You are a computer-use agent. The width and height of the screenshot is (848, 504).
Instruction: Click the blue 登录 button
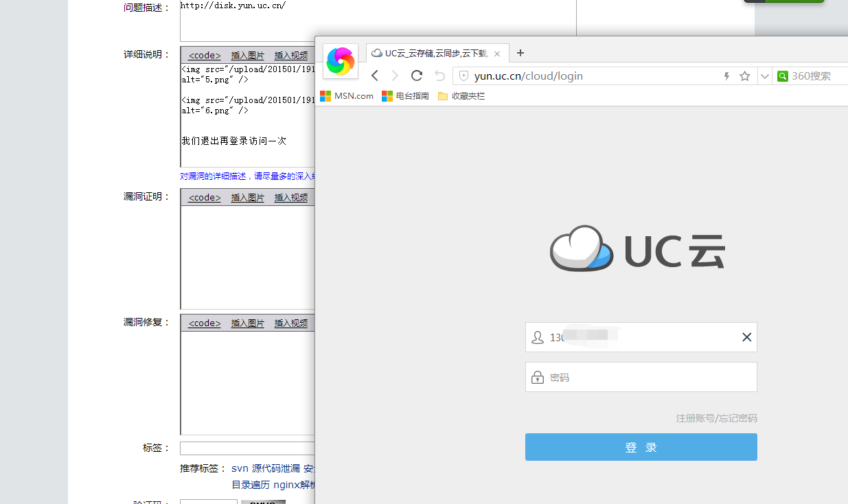pos(641,447)
